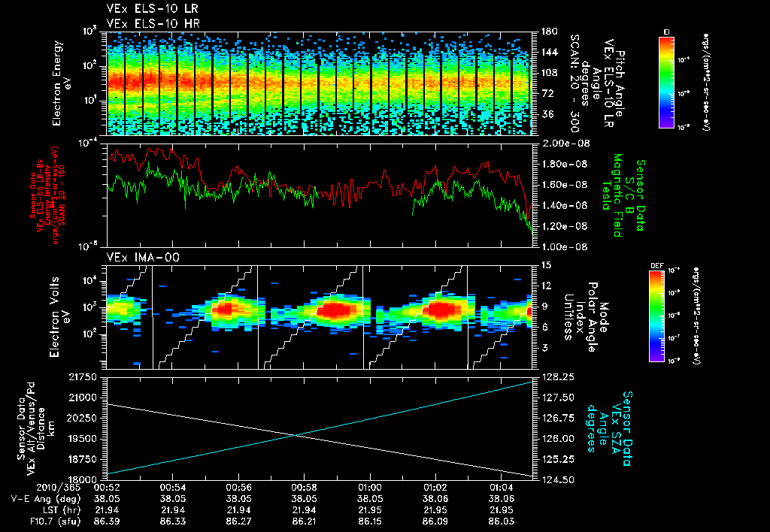Viewport: 770px width, 532px height.
Task: Pick the 00:52 time axis tick
Action: tap(108, 486)
